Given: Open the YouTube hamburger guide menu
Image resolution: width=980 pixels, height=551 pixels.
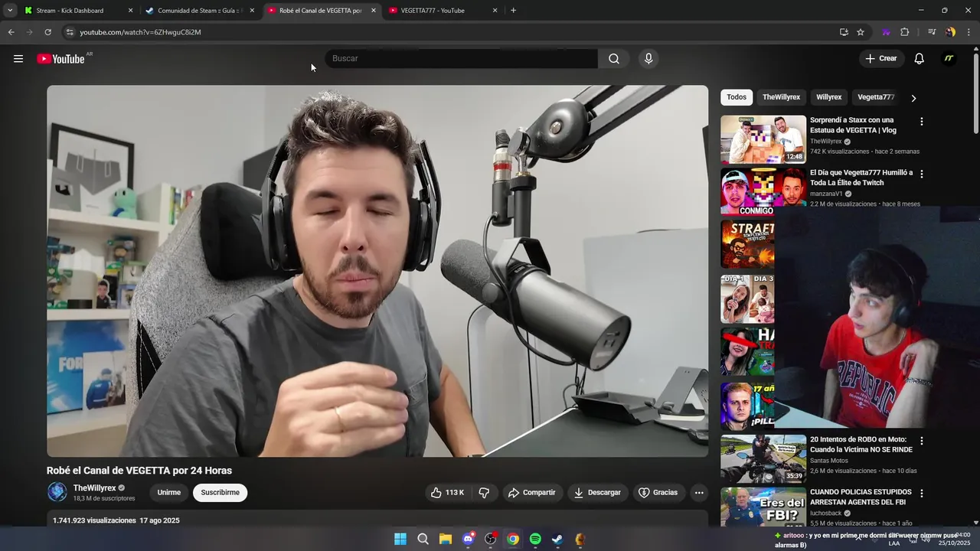Looking at the screenshot, I should 18,59.
